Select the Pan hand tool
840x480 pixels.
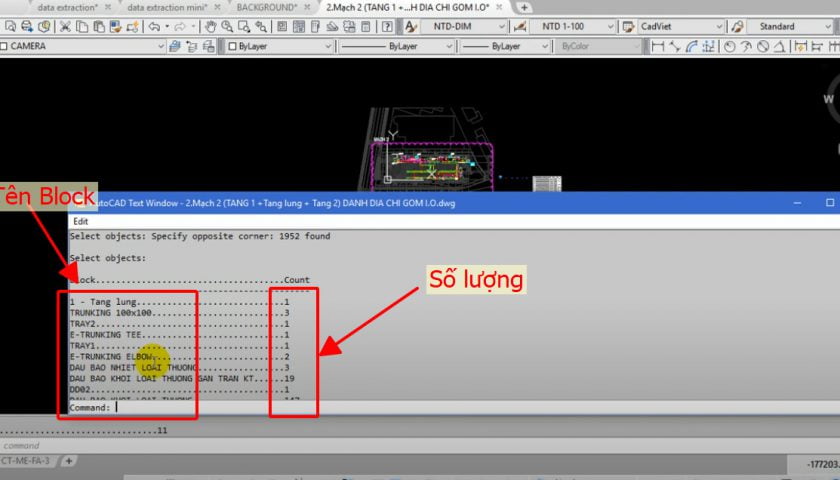[212, 27]
